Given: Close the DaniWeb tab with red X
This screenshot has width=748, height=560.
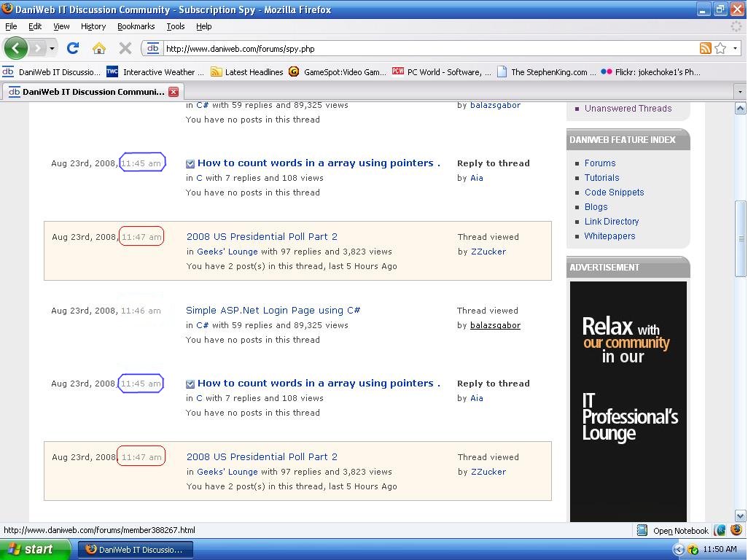Looking at the screenshot, I should (174, 92).
